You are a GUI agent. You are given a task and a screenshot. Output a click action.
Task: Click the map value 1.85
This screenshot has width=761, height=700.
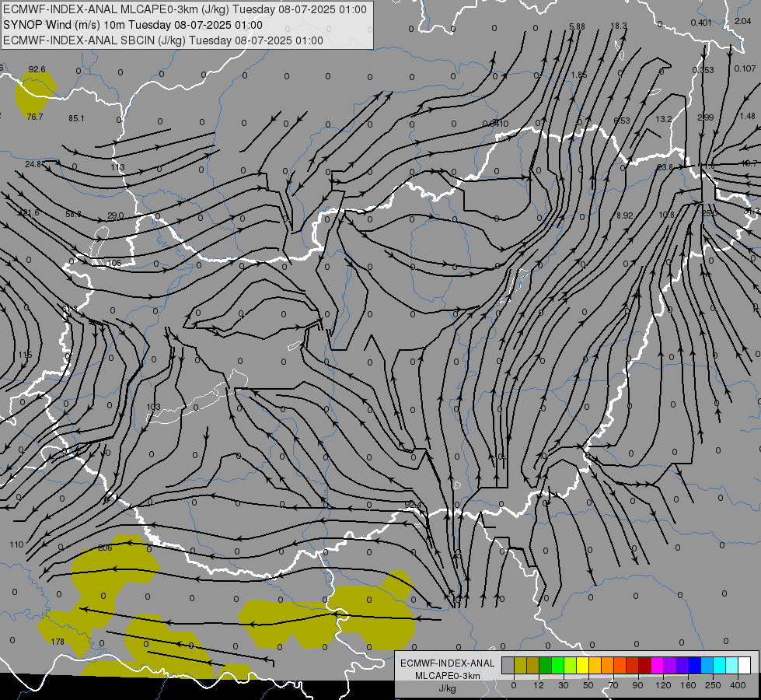(579, 75)
